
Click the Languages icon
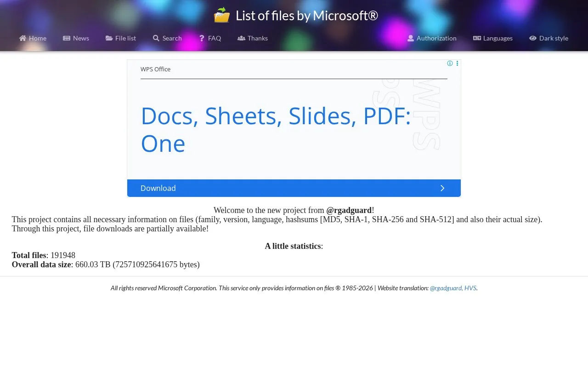point(477,38)
